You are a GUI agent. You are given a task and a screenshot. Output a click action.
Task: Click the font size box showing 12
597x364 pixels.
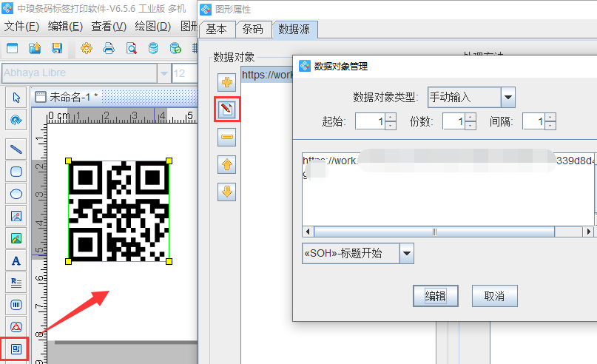tap(185, 73)
